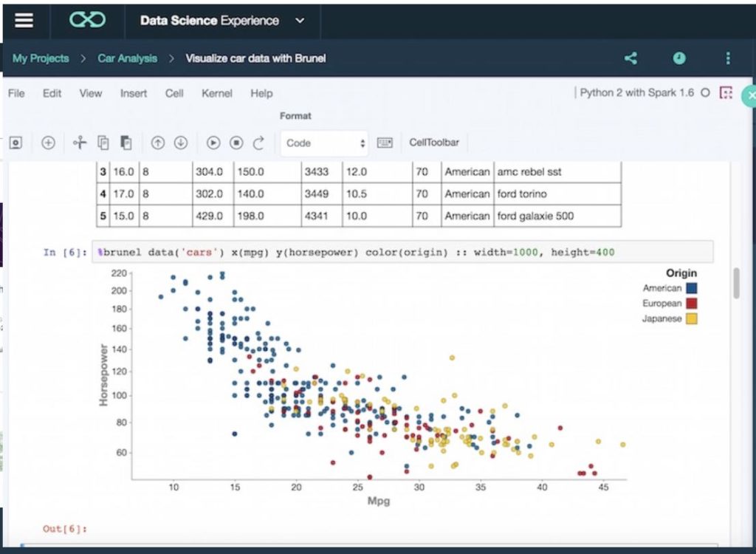Save the notebook checkpoint

click(x=16, y=143)
